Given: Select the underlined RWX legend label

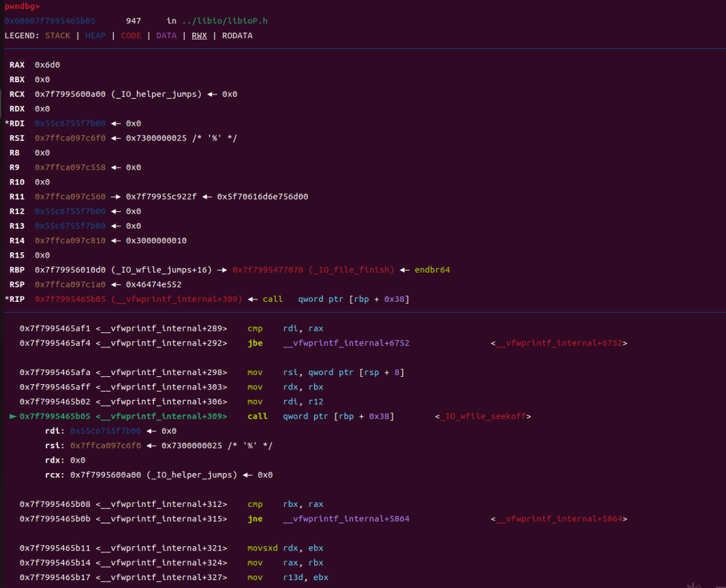Looking at the screenshot, I should [199, 36].
